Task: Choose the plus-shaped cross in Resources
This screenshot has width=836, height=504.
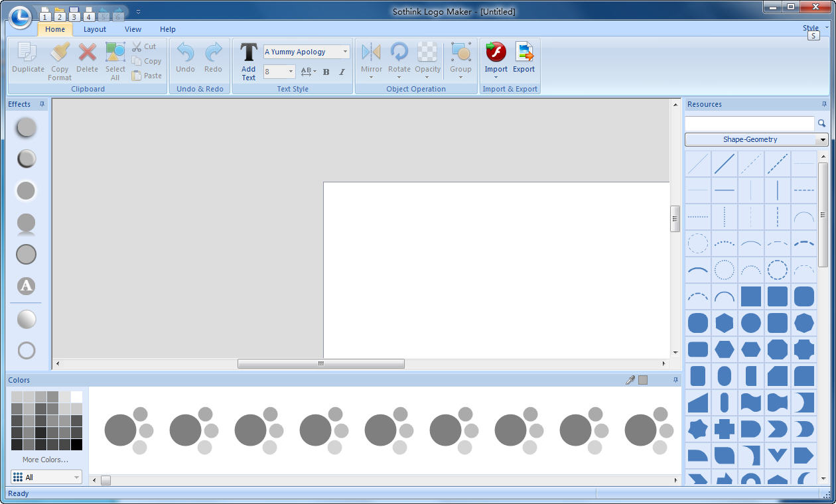Action: coord(724,429)
